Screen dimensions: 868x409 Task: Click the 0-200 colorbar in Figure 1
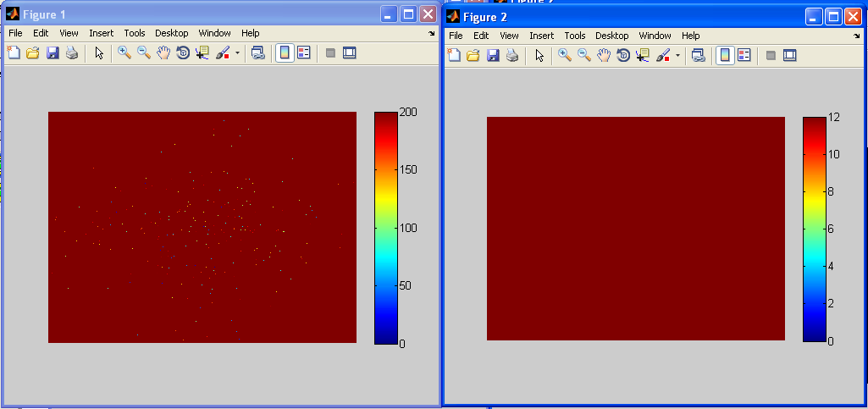pos(386,228)
